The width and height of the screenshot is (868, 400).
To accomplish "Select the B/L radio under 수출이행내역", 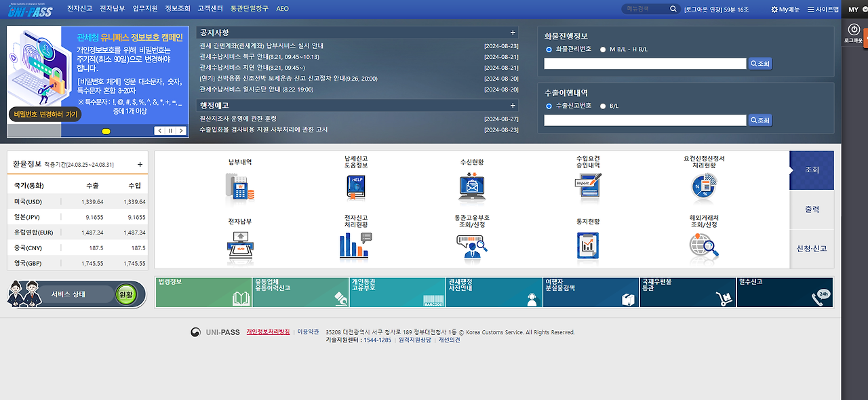I will pos(603,106).
